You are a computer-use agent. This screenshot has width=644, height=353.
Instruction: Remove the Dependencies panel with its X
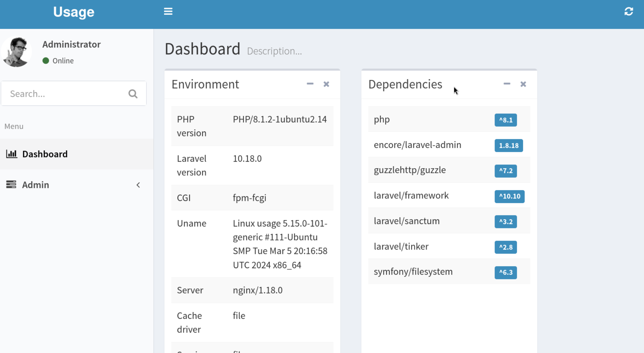click(523, 84)
